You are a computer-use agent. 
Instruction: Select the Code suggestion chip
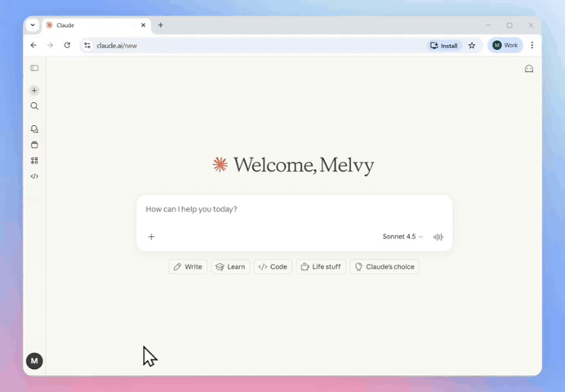[x=273, y=267]
